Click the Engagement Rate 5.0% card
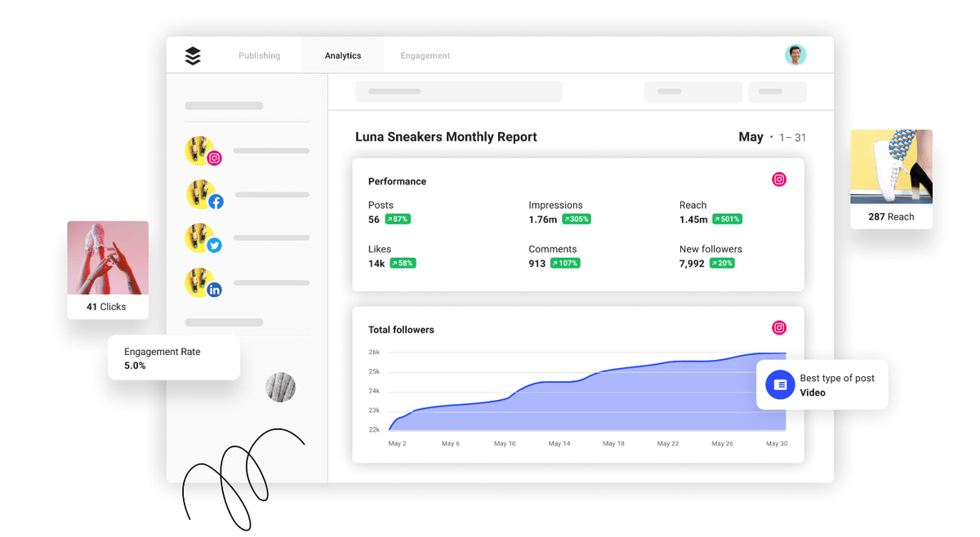 174,358
